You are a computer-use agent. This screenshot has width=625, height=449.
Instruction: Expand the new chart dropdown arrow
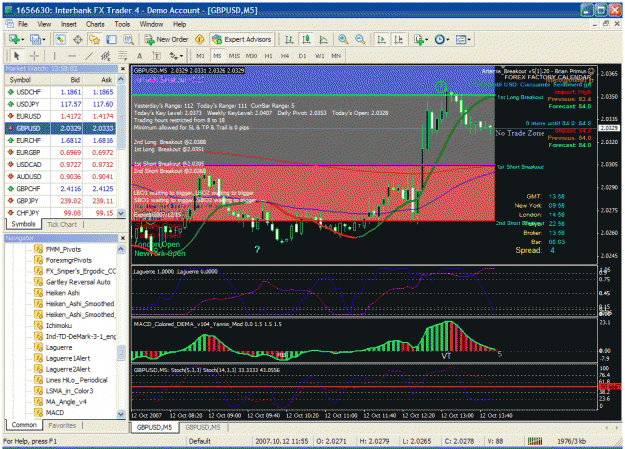23,39
